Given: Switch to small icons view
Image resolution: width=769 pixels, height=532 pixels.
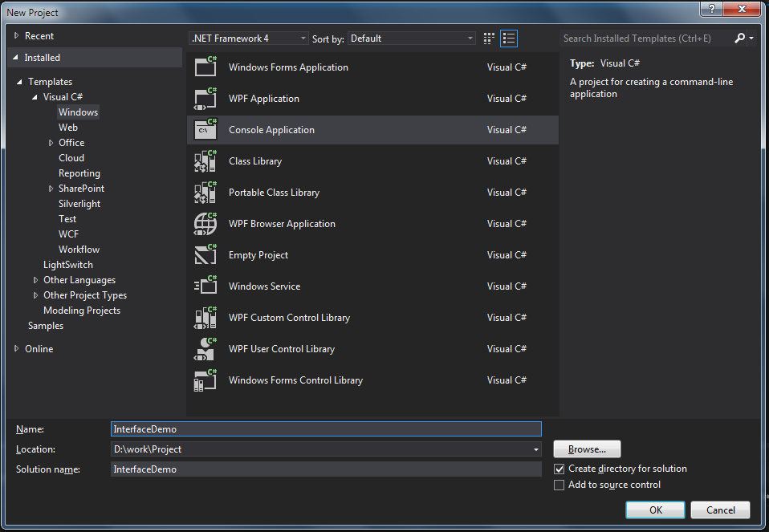Looking at the screenshot, I should coord(489,39).
